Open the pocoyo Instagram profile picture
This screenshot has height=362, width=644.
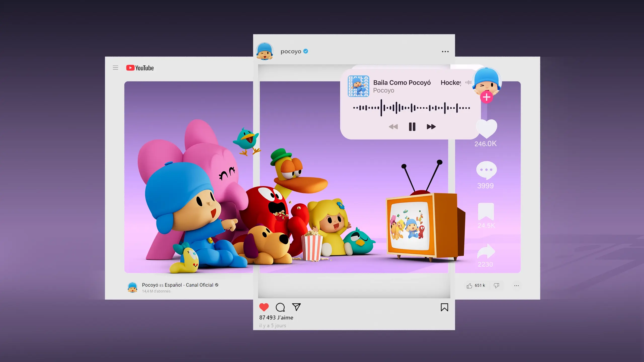[x=264, y=51]
